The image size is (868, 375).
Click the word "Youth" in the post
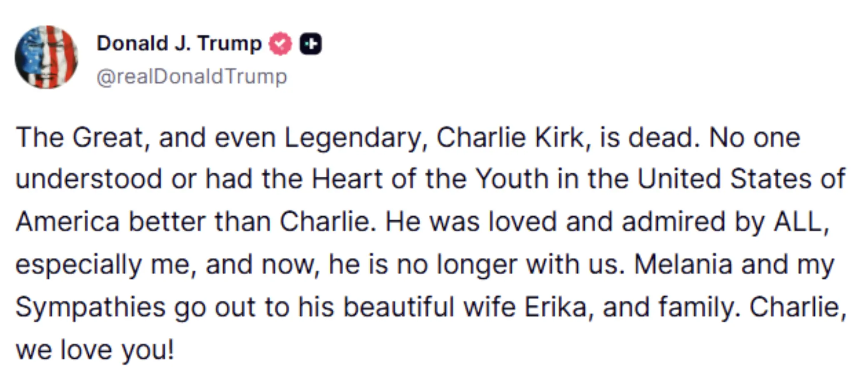click(x=512, y=179)
